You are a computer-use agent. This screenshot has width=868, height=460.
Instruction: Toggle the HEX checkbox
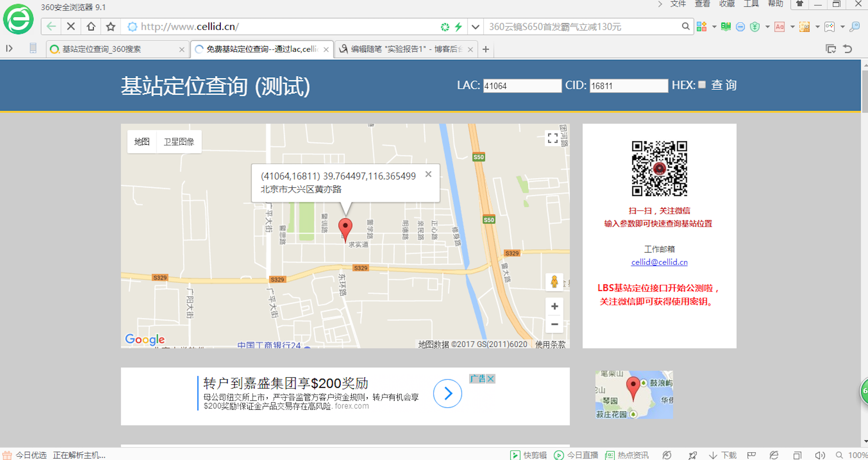point(702,85)
